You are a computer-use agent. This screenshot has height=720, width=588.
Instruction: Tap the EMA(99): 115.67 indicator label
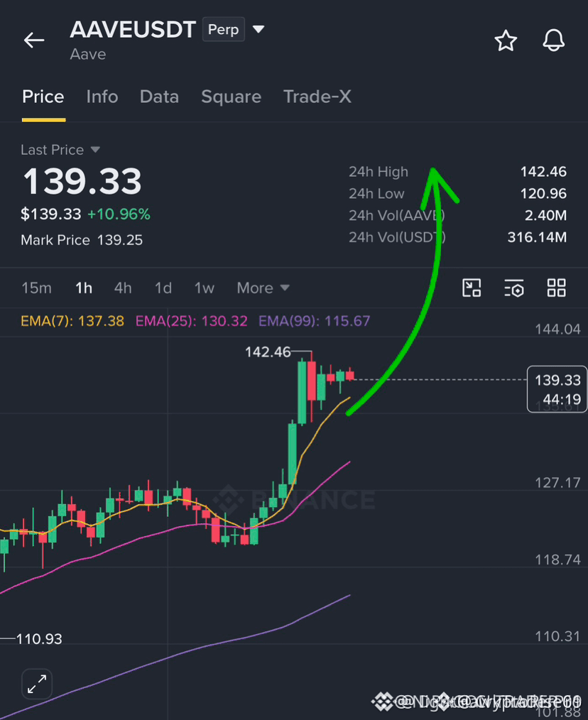[x=314, y=320]
